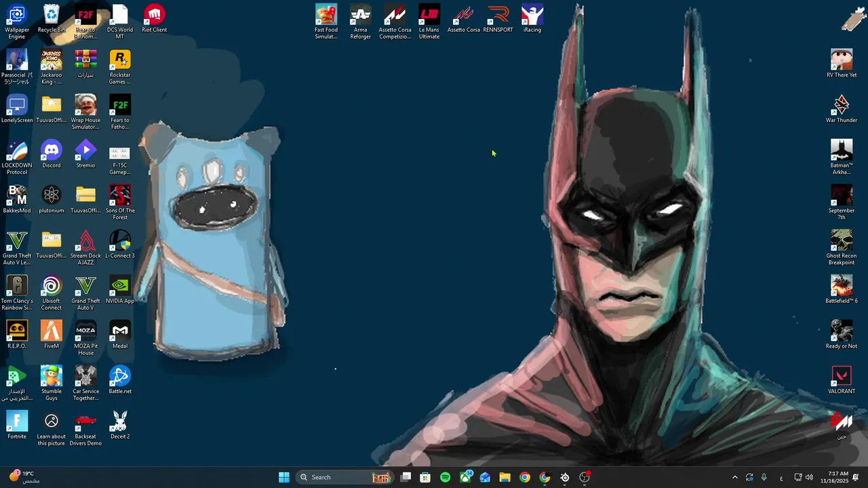Launch MOZA Pit House shortcut
The width and height of the screenshot is (868, 488).
tap(85, 338)
